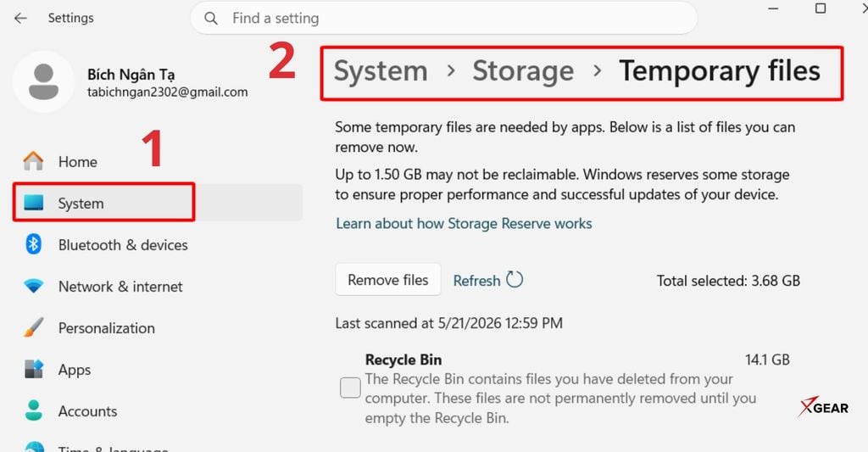Click the search magnifier icon
Screen dimensions: 868x452
pos(211,19)
